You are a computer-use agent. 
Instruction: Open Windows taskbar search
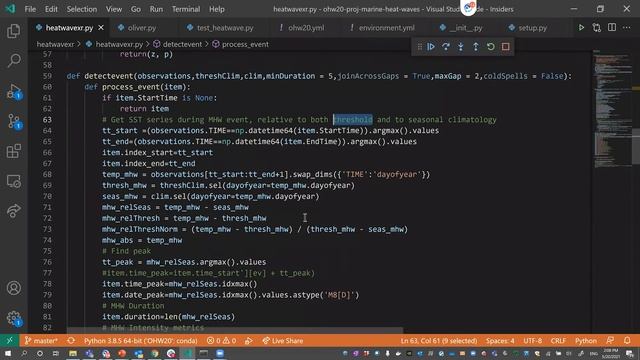point(24,353)
